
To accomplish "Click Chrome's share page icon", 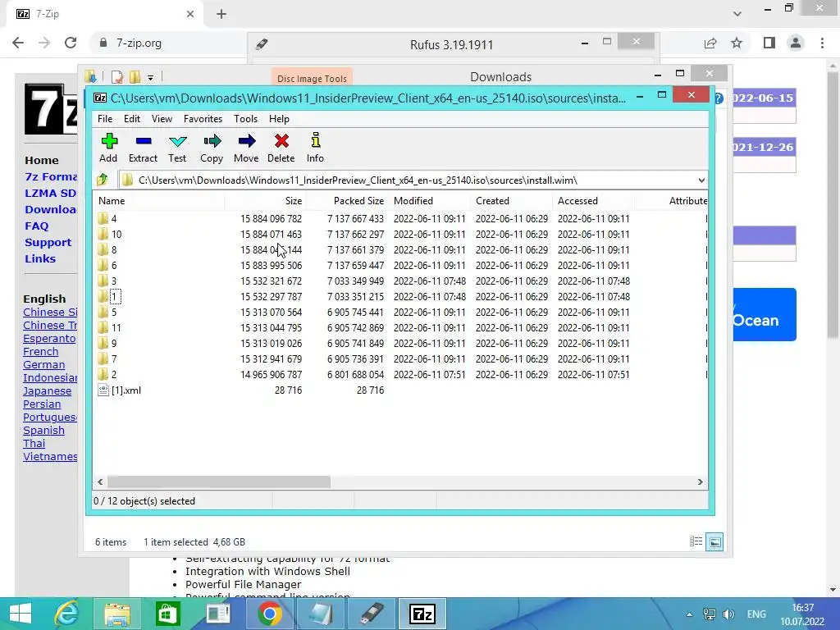I will (x=710, y=43).
